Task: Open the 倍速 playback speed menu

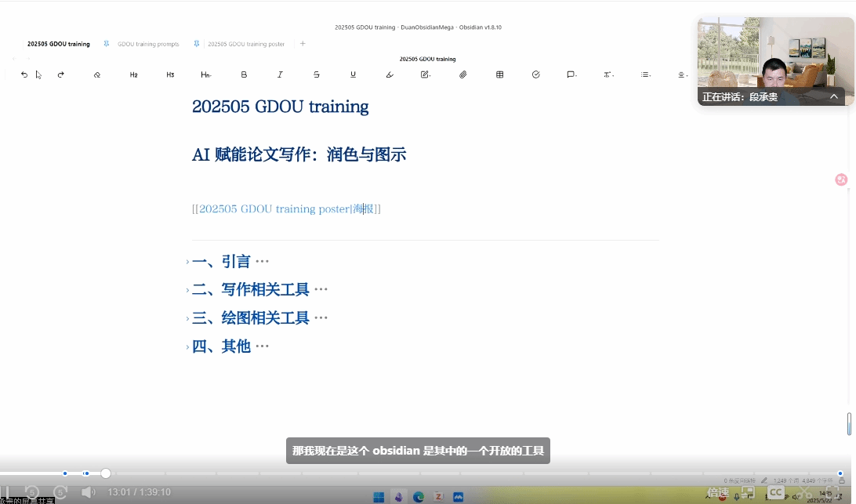Action: coord(718,492)
